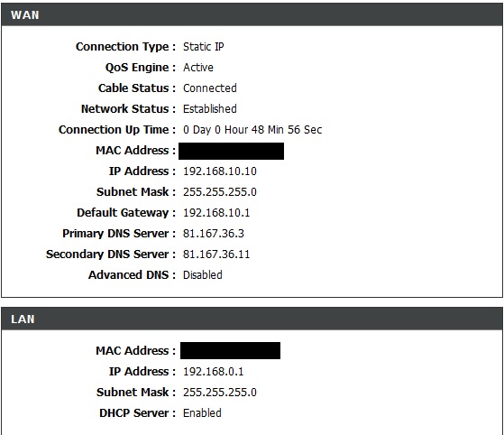Click the Advanced DNS Disabled value

coord(203,274)
